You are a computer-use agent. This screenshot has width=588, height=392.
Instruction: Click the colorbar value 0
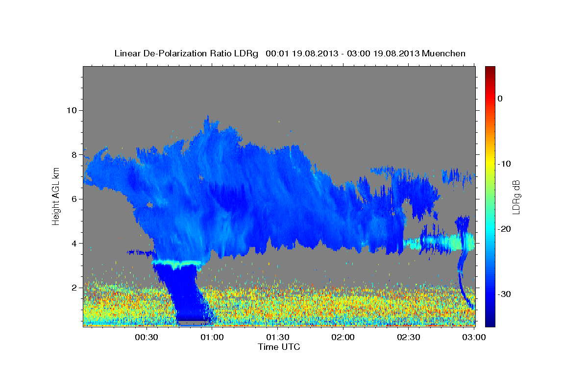coord(500,98)
